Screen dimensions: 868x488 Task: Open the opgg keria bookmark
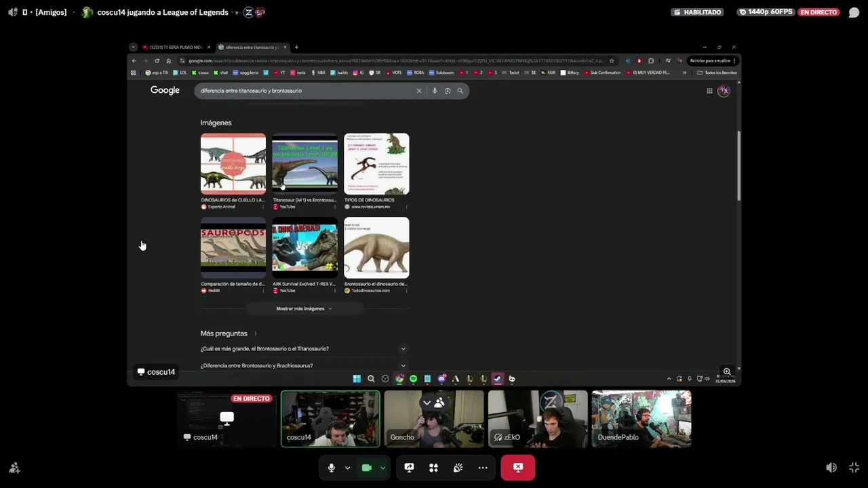246,73
